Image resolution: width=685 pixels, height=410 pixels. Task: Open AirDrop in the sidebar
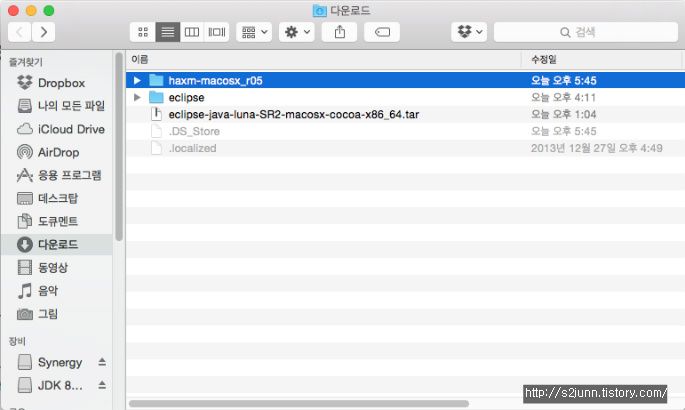coord(57,152)
